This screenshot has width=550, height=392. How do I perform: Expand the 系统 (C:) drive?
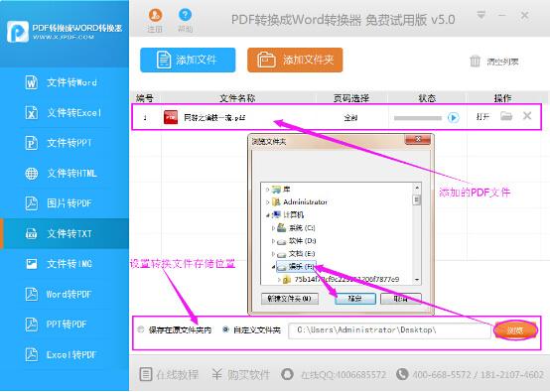273,228
